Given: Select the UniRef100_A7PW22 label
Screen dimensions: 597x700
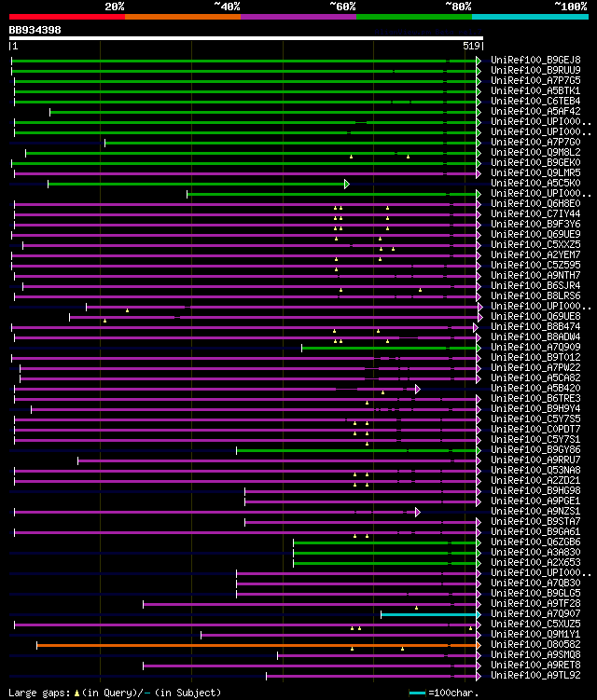Looking at the screenshot, I should pyautogui.click(x=535, y=368).
